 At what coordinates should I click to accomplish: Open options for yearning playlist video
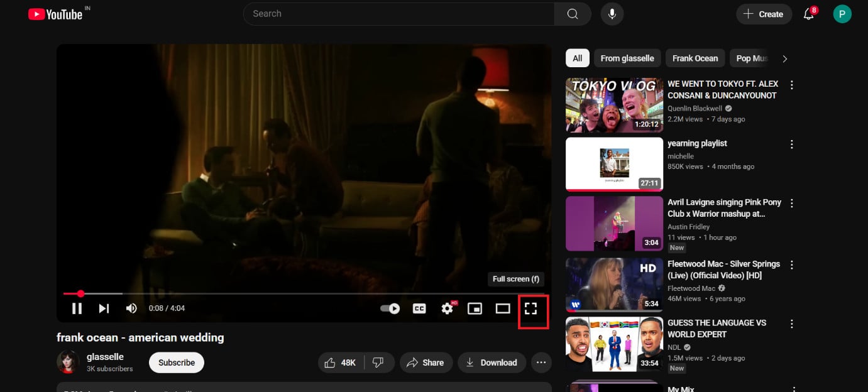(792, 144)
